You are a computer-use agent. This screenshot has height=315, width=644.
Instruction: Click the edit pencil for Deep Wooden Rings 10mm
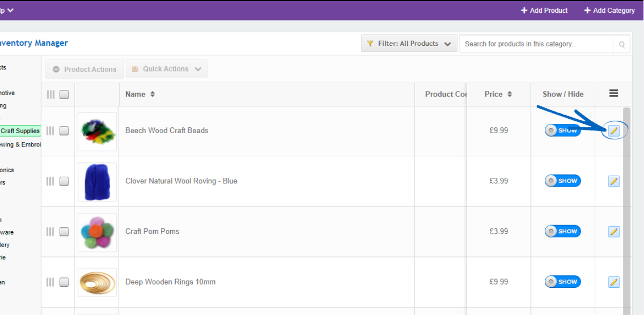tap(614, 281)
